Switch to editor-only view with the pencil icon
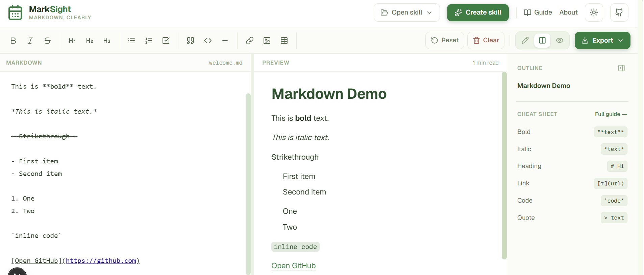The image size is (644, 275). tap(525, 41)
